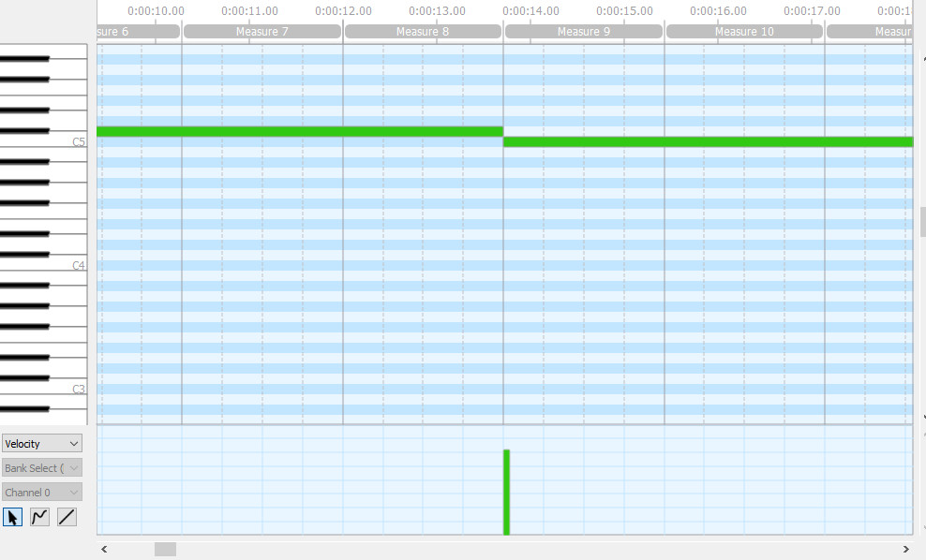Expand the Bank Select controller dropdown
Image resolution: width=926 pixels, height=560 pixels.
coord(42,468)
